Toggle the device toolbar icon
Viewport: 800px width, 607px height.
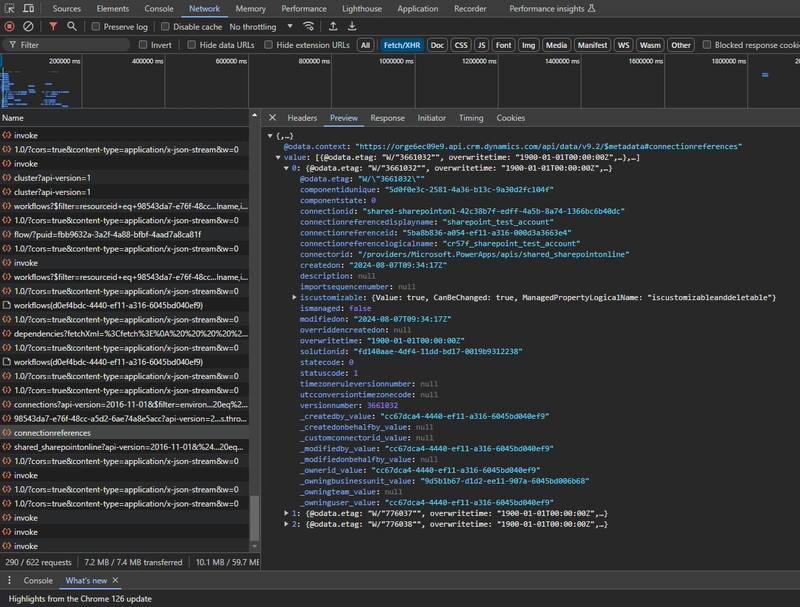pos(29,8)
